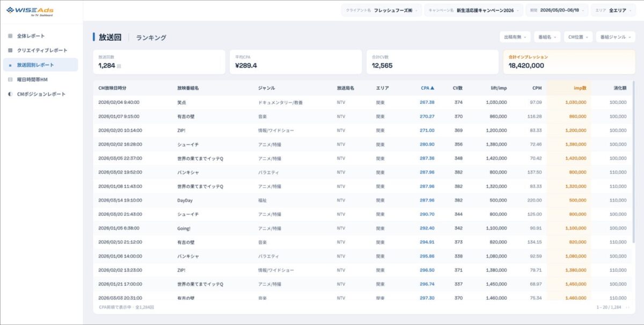Click genre ドキュメンタリー/教養
Image resolution: width=644 pixels, height=325 pixels.
tap(280, 102)
